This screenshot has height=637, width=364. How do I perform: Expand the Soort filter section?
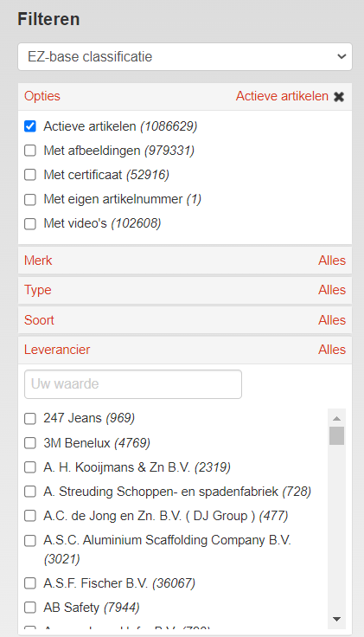pos(185,320)
